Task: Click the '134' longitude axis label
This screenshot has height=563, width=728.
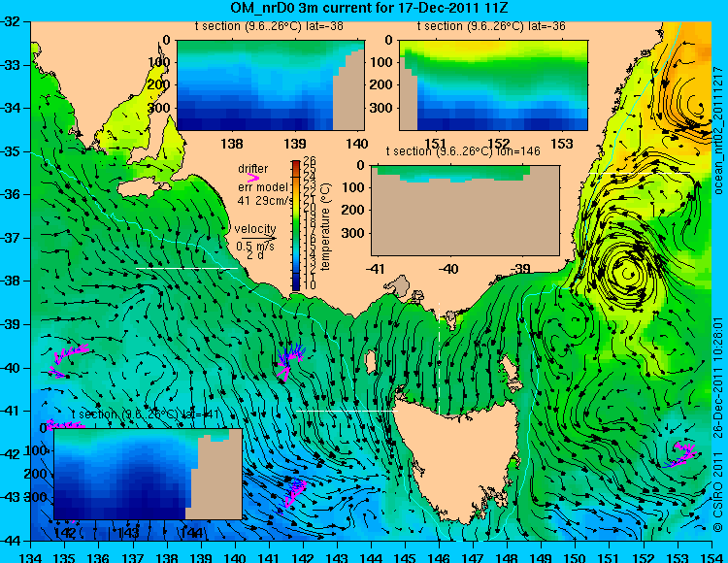Action: [31, 557]
